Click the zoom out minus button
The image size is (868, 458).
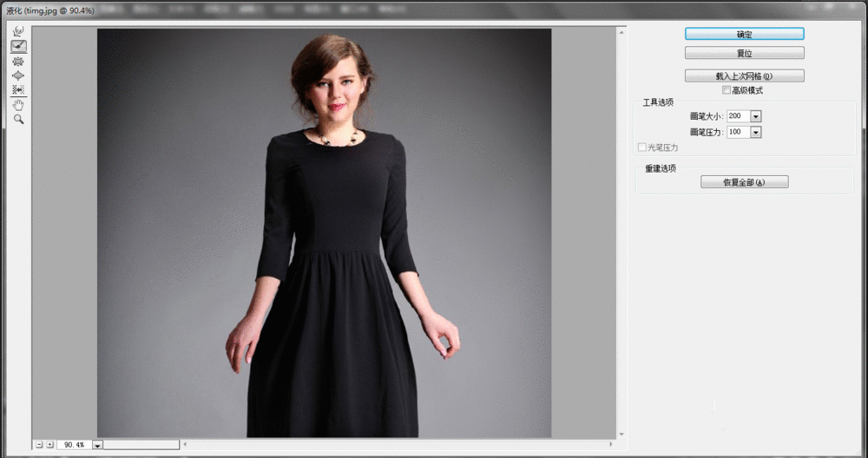click(x=39, y=444)
